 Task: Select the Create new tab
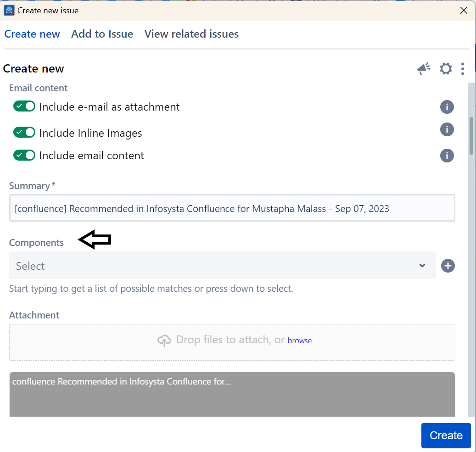pos(32,34)
